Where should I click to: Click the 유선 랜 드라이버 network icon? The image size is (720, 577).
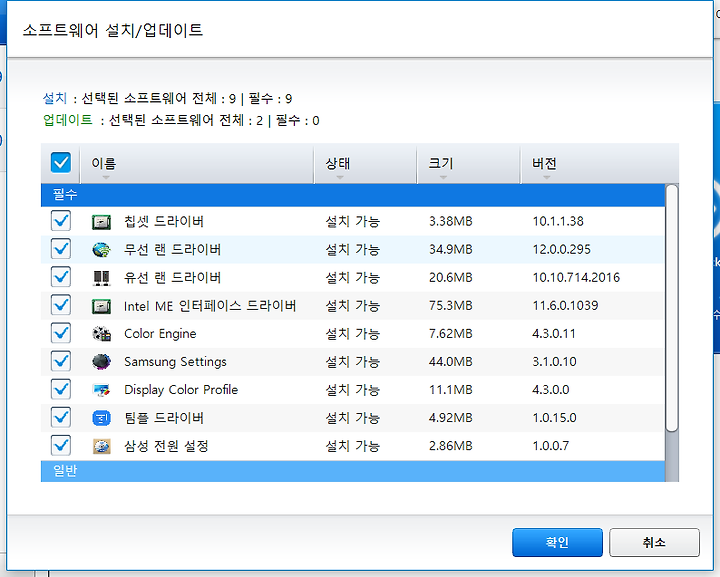coord(101,278)
